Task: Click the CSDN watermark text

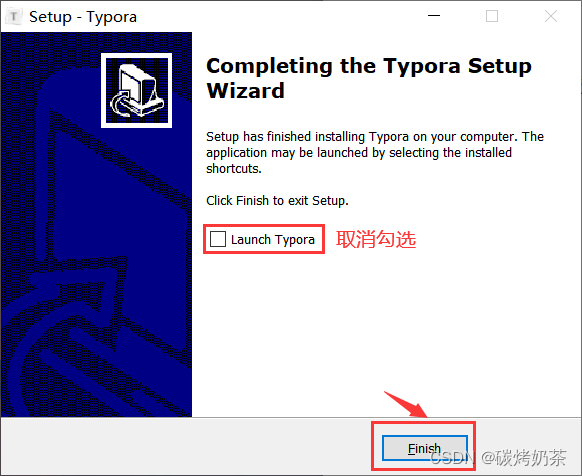Action: [498, 457]
